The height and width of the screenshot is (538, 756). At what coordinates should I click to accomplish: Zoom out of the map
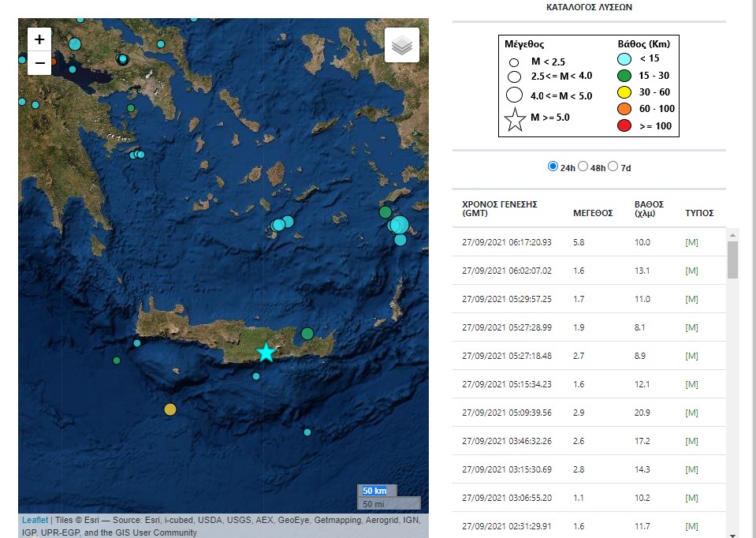pos(39,63)
